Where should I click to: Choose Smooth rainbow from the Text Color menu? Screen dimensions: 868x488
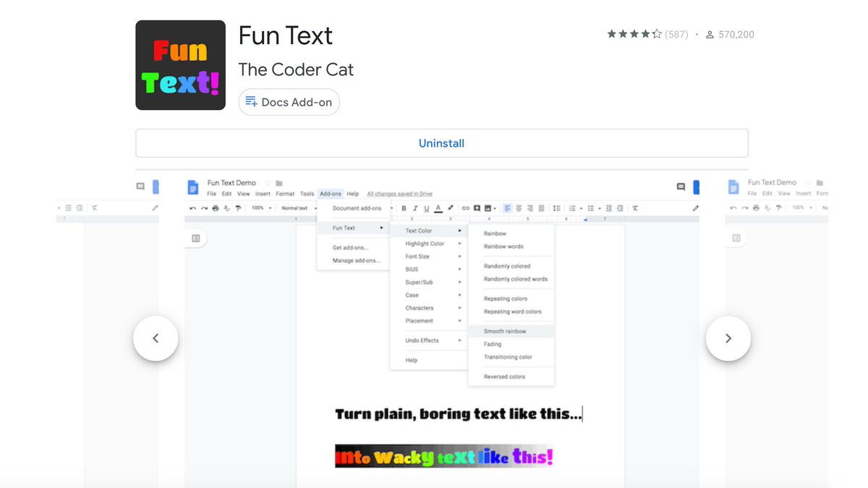pos(511,331)
